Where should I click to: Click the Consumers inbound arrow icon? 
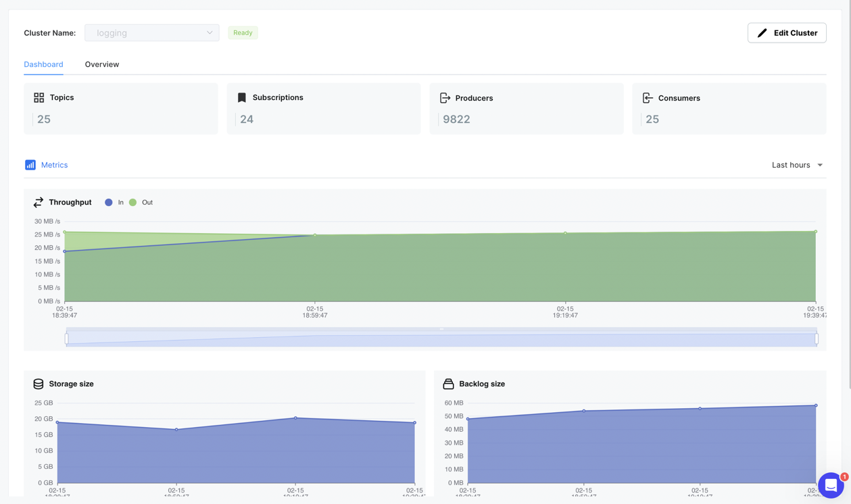point(648,97)
